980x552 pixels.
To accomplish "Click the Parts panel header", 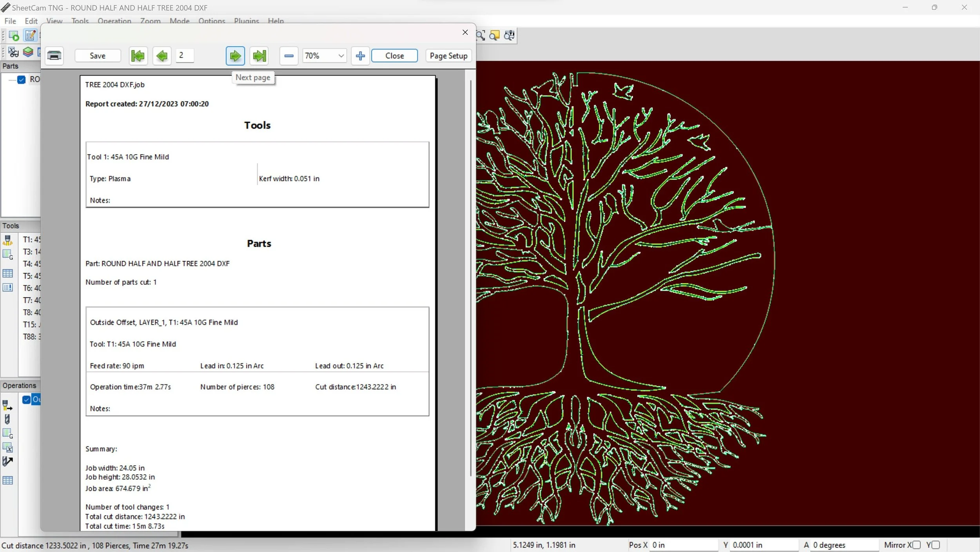I will (x=20, y=66).
